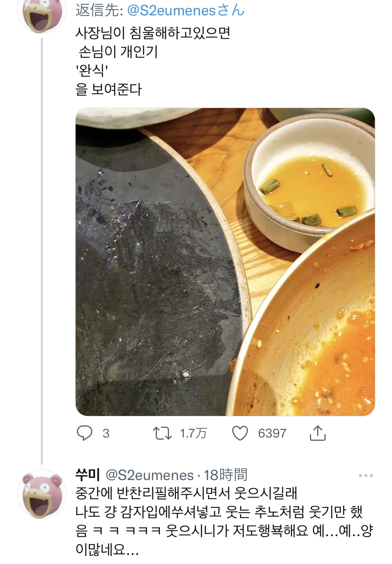The width and height of the screenshot is (392, 564).
Task: Open the 18時間 timestamp link
Action: point(226,475)
